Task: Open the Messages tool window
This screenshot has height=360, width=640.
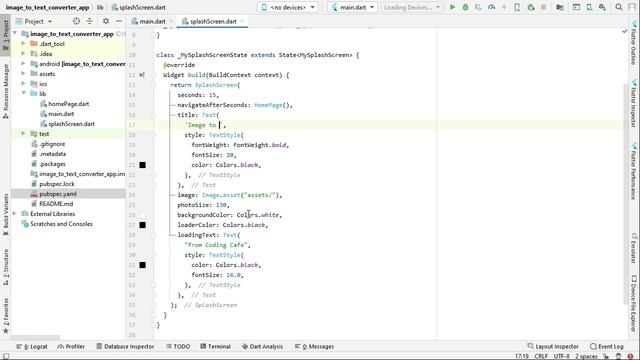Action: click(315, 346)
